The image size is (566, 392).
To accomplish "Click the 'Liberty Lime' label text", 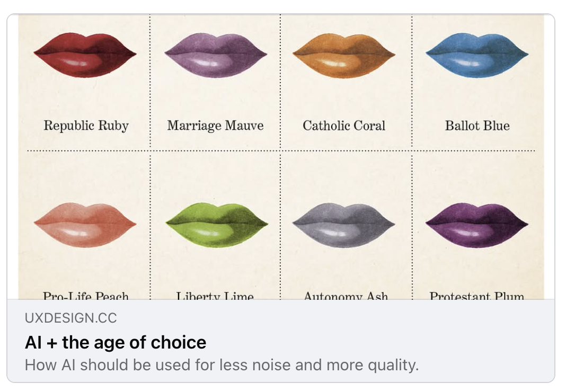I will click(x=215, y=295).
